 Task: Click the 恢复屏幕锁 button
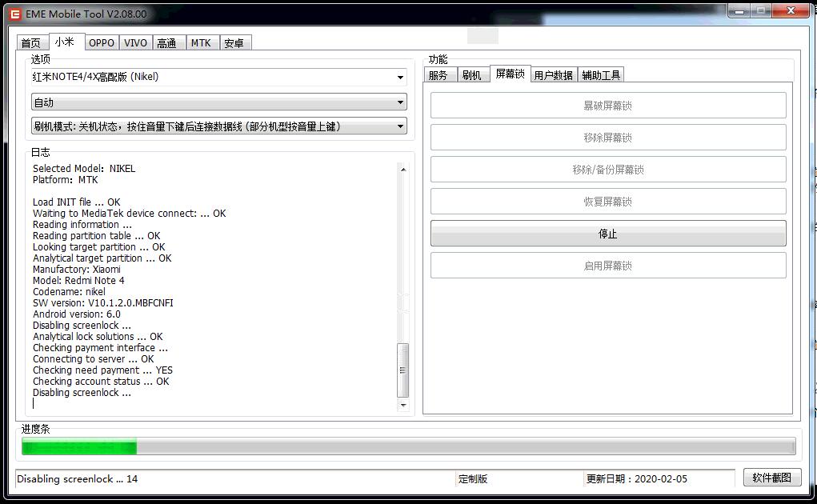pos(608,202)
